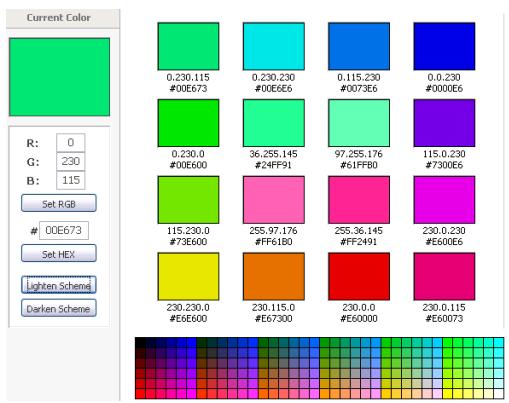Click the Lighten Scheme button
This screenshot has height=403, width=509.
tap(59, 285)
